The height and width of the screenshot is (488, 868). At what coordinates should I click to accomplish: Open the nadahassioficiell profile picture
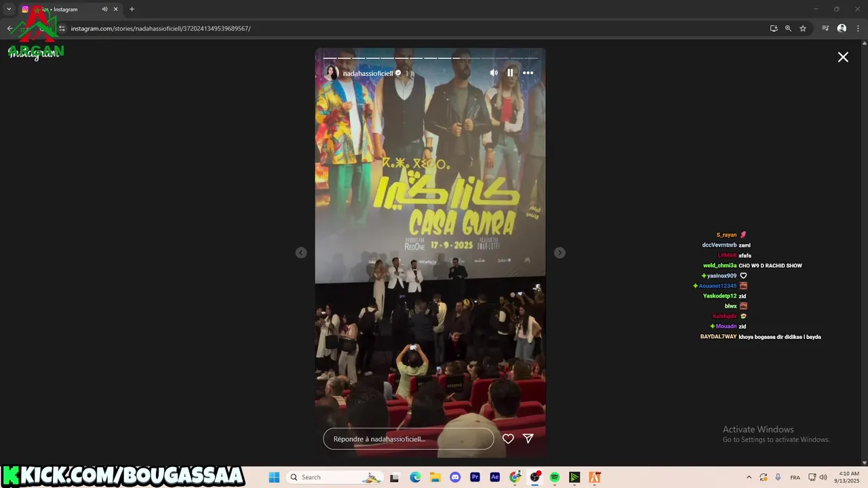332,73
